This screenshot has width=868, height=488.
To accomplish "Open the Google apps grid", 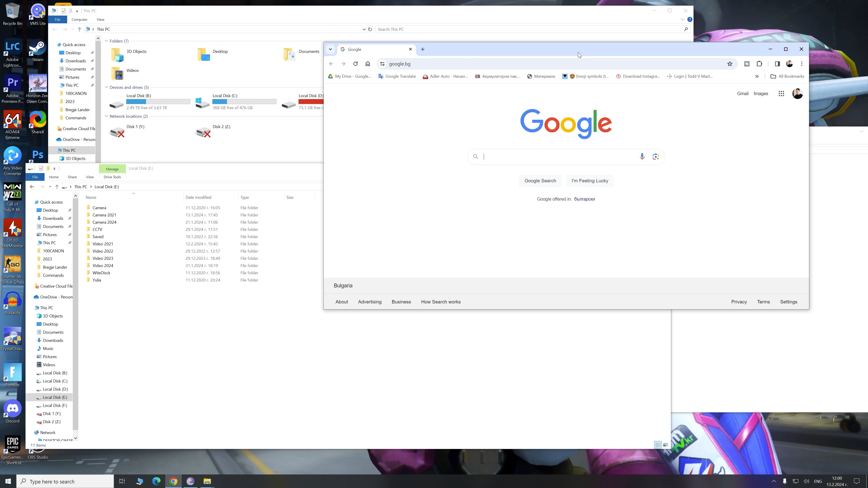I will pyautogui.click(x=781, y=94).
